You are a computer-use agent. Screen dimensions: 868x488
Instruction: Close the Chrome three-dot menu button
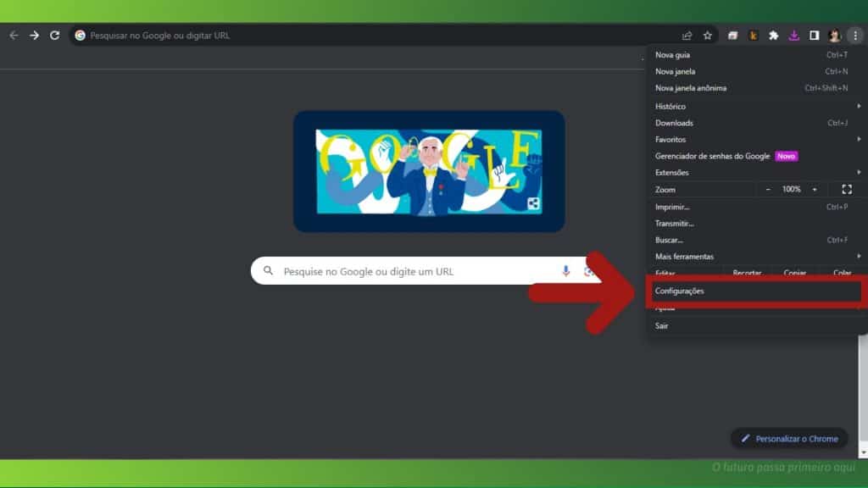[x=855, y=36]
